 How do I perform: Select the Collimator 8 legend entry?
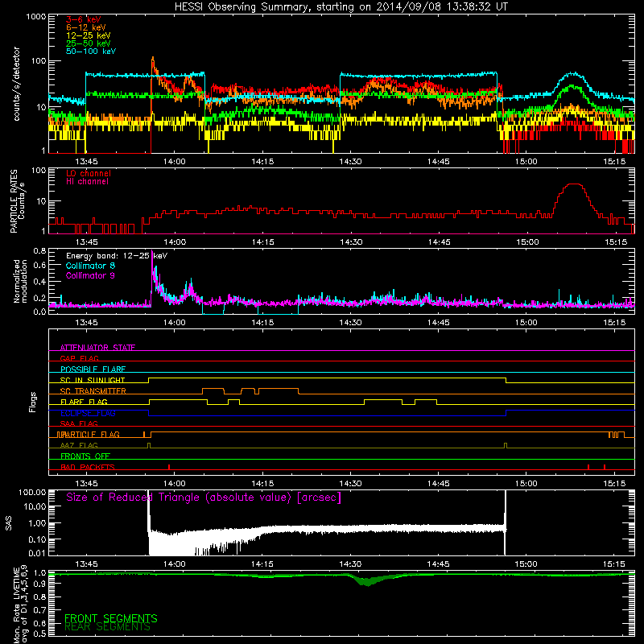[x=90, y=266]
